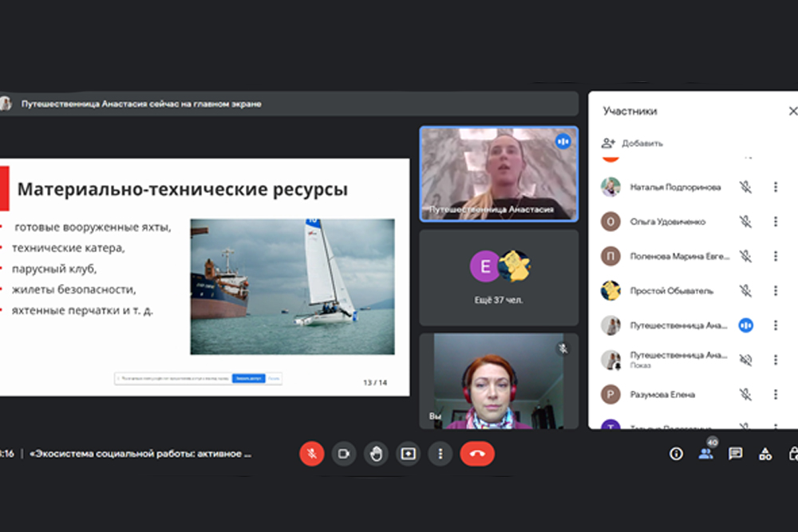Open the three-dot more options in call bar
This screenshot has height=532, width=798.
[440, 454]
